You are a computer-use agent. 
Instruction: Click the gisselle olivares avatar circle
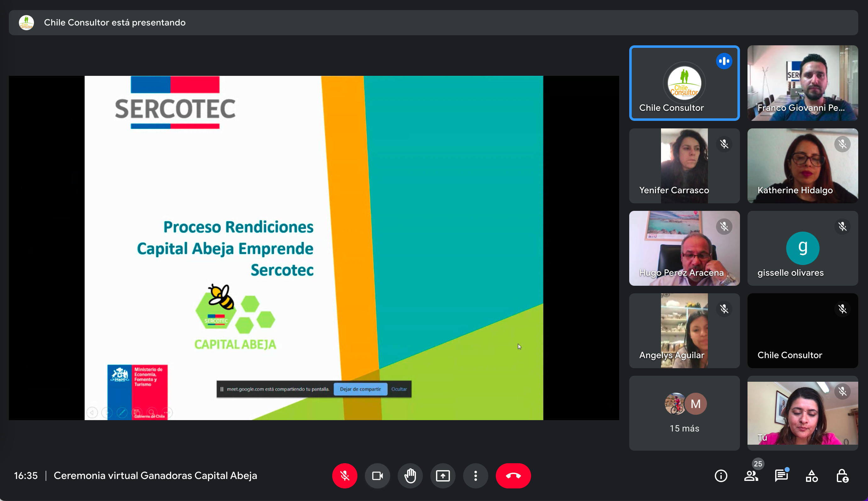click(x=803, y=248)
